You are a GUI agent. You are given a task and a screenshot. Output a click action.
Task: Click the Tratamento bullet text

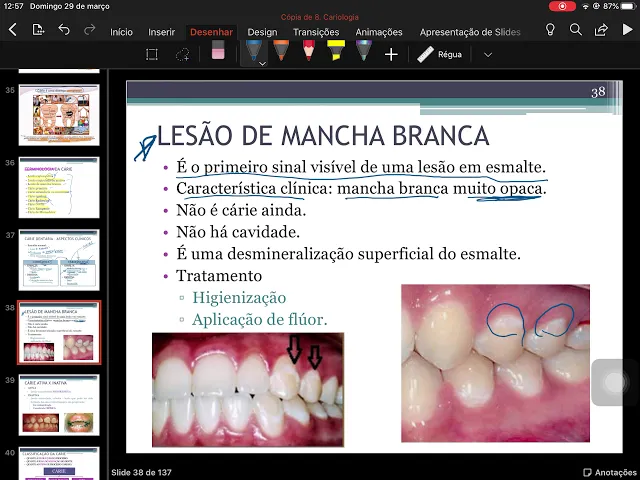[x=219, y=276]
